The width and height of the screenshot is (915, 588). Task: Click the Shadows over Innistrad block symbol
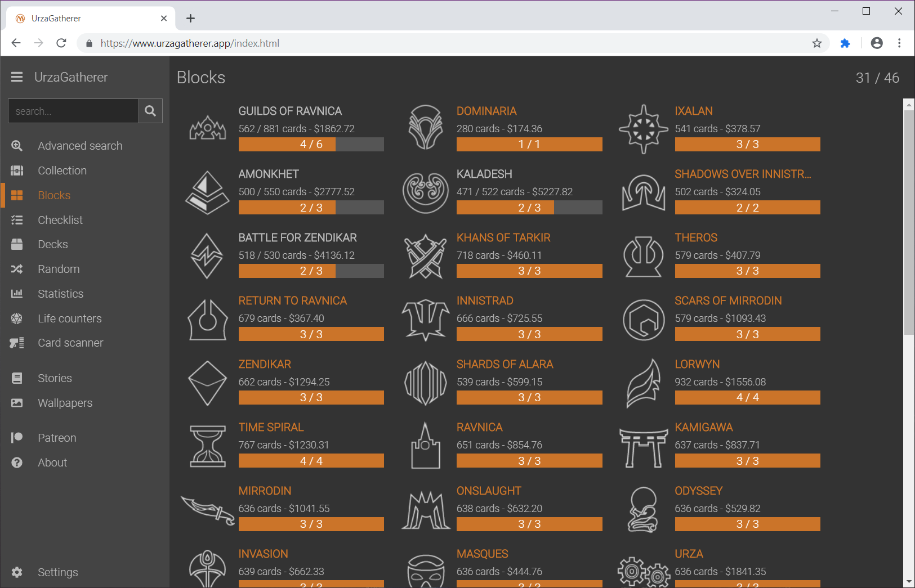tap(644, 192)
